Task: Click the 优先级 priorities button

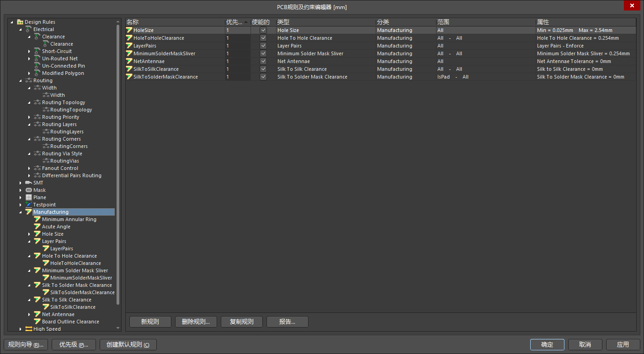Action: (74, 344)
